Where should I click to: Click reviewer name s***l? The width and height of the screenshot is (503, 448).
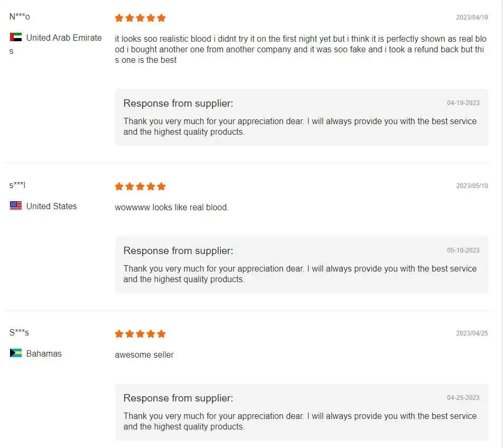pos(17,185)
